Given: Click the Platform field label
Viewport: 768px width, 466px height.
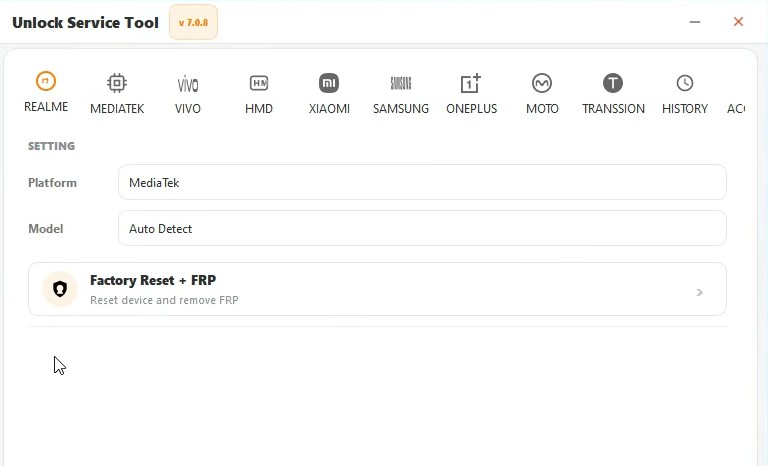Looking at the screenshot, I should (x=52, y=183).
